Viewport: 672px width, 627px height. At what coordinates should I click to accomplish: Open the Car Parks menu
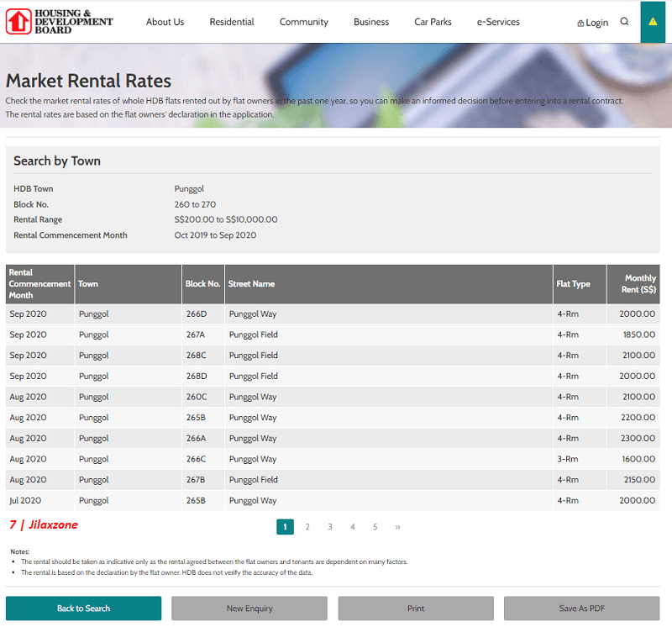433,22
